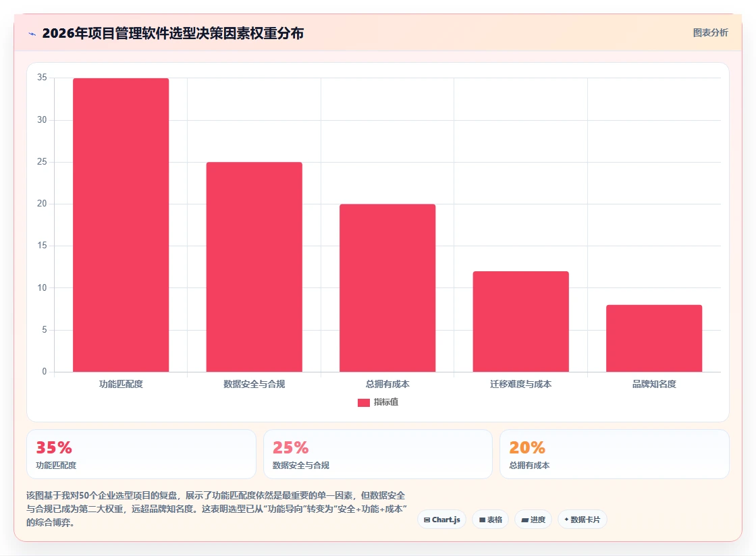The width and height of the screenshot is (756, 556).
Task: Toggle the 指标值 legend color swatch
Action: click(x=364, y=403)
